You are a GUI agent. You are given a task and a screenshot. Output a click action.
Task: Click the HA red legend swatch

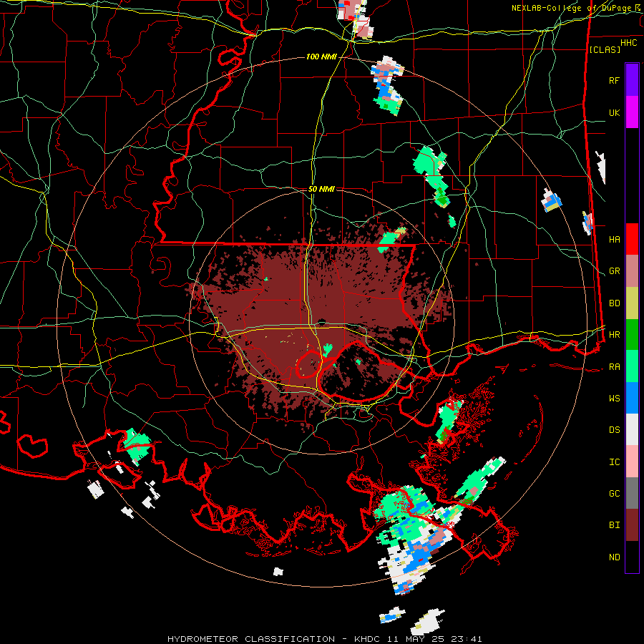[632, 239]
